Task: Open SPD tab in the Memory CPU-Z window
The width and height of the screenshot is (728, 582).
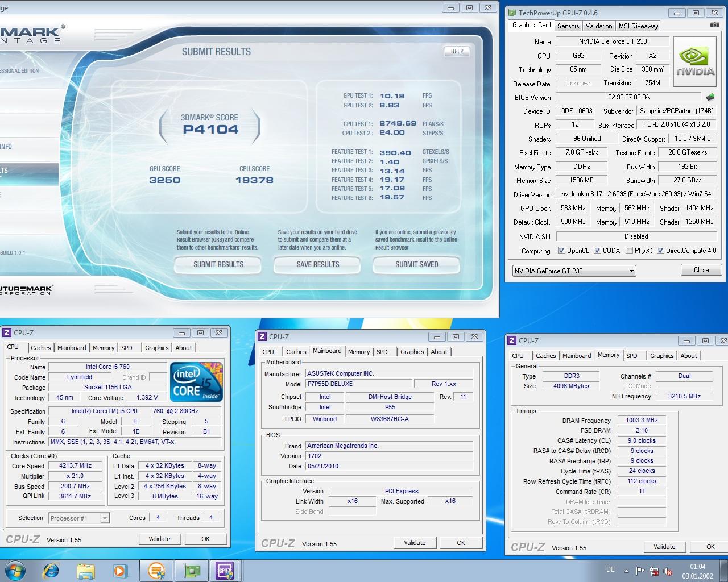Action: [632, 356]
